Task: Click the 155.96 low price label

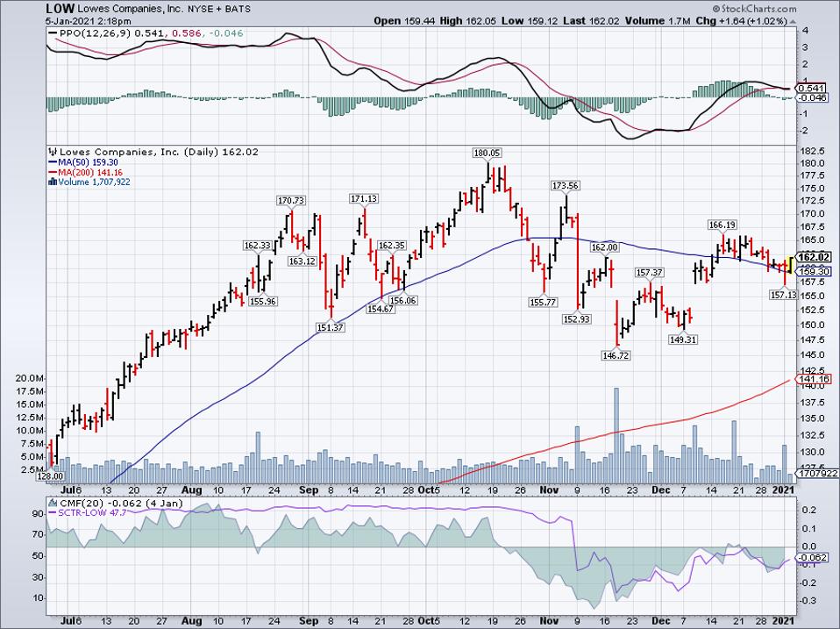Action: click(x=263, y=301)
